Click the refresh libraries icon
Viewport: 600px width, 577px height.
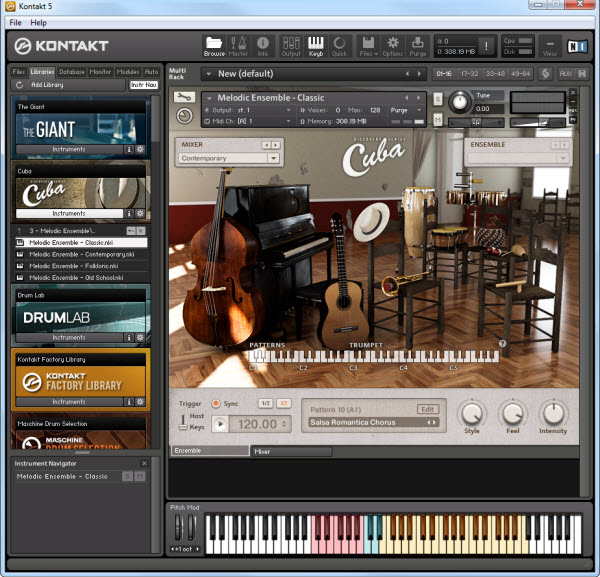tap(20, 85)
